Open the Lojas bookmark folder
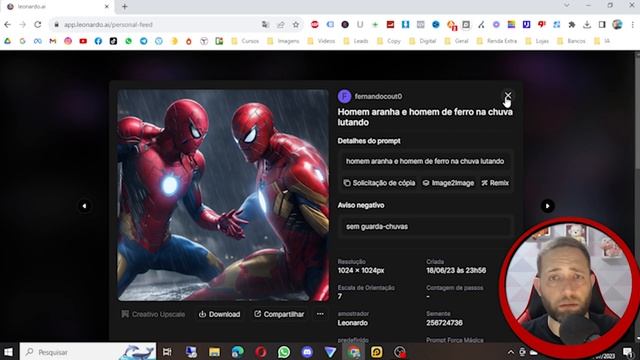 coord(538,41)
